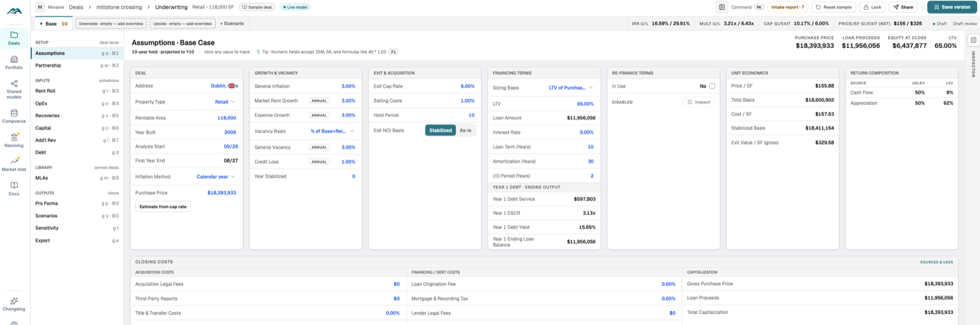Open Sources & Uses link
980x325 pixels.
pos(937,262)
